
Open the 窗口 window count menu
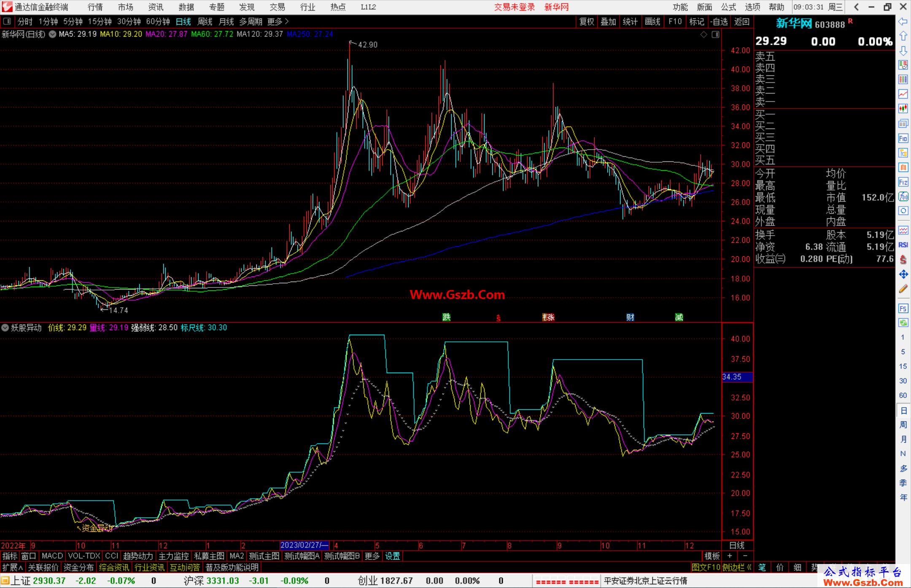pos(29,556)
